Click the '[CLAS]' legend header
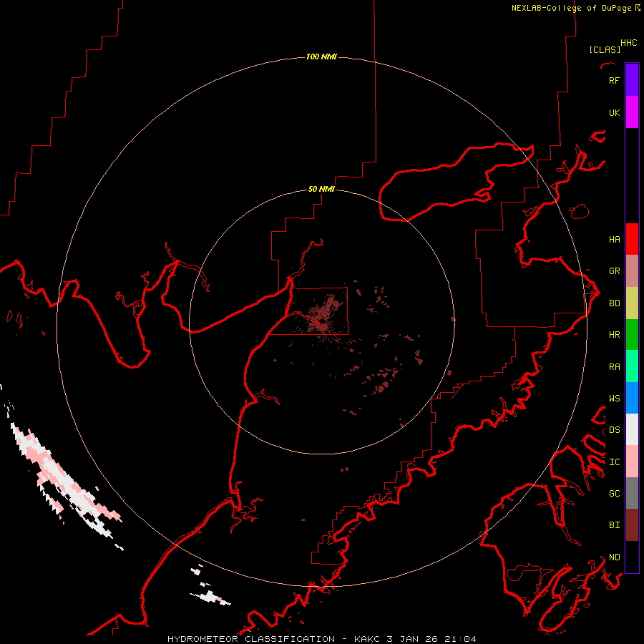Image resolution: width=644 pixels, height=644 pixels. tap(605, 49)
